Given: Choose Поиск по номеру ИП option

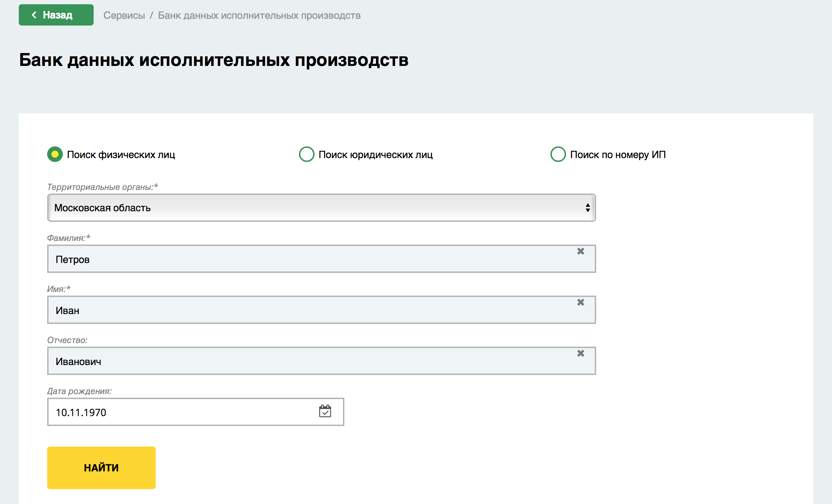Looking at the screenshot, I should pos(558,154).
